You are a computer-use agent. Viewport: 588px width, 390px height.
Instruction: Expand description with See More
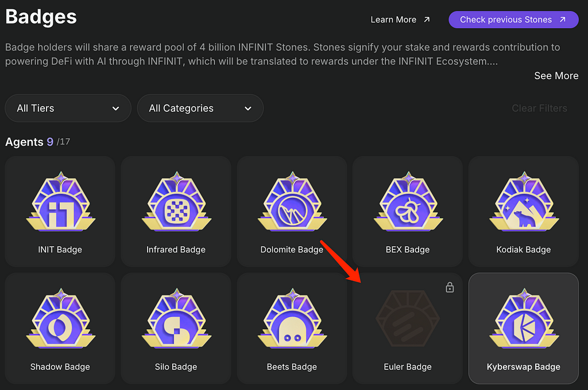(556, 76)
